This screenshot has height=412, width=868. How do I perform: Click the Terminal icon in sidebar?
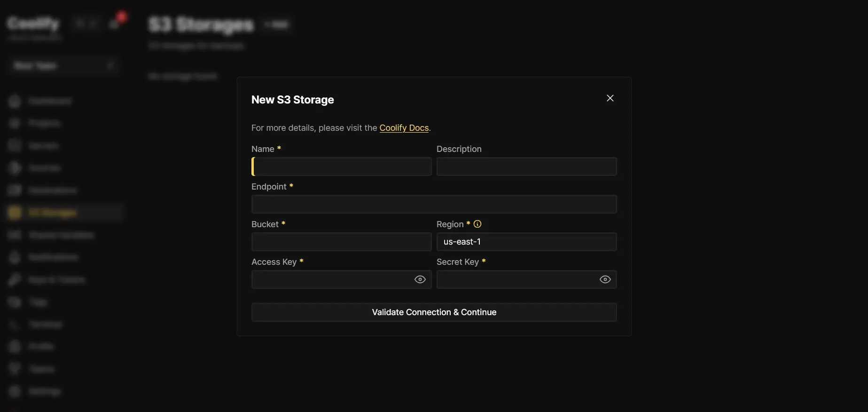point(15,325)
